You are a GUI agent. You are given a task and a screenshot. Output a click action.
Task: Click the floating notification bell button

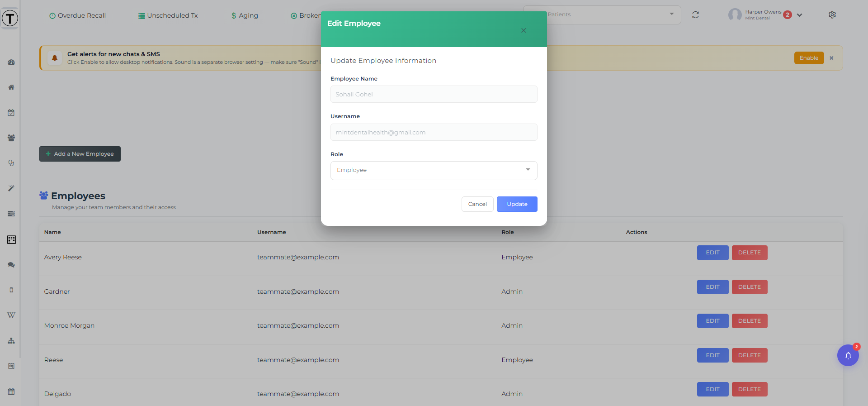848,355
